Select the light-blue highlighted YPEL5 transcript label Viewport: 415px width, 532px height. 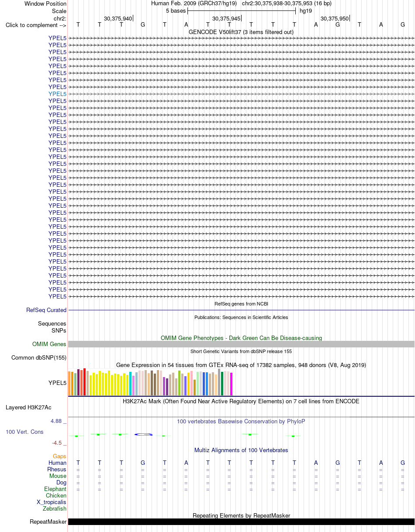pyautogui.click(x=58, y=94)
